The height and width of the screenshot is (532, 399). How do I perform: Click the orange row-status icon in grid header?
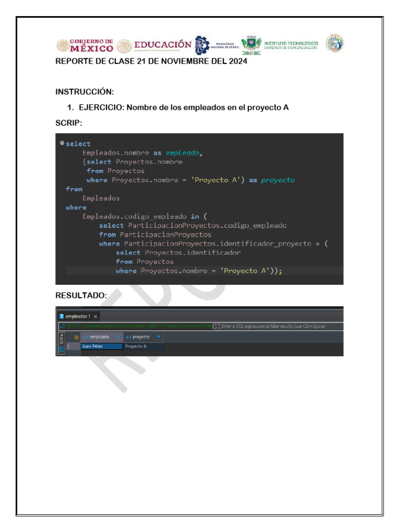click(76, 337)
